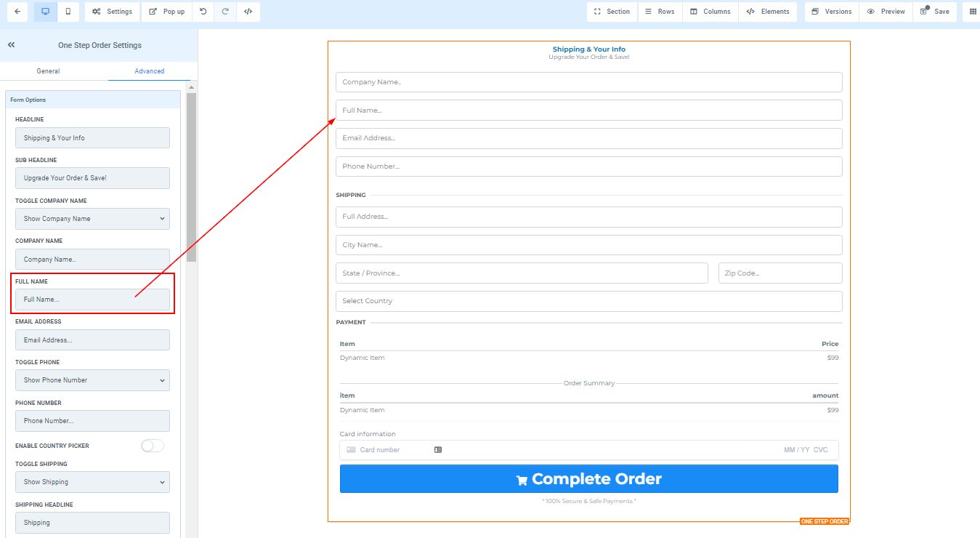Click the back arrow icon

[x=17, y=12]
